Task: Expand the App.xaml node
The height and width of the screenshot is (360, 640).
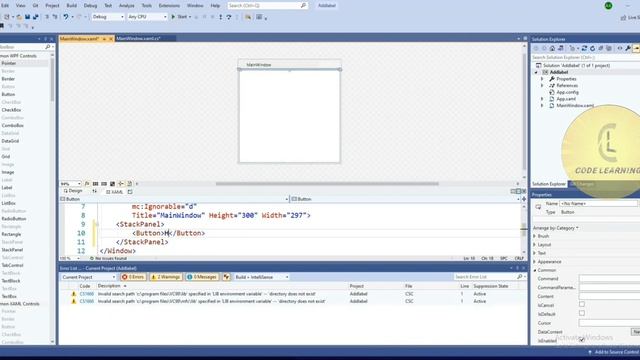Action: (x=542, y=99)
